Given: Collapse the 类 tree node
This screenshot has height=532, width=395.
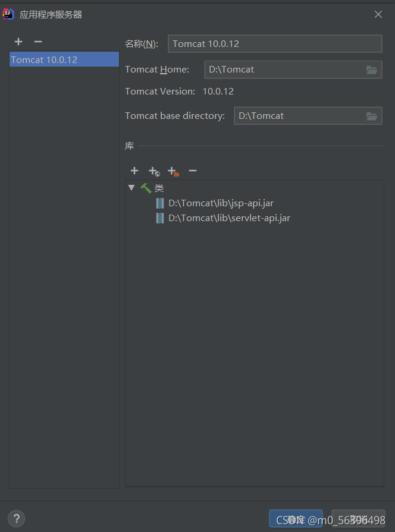Looking at the screenshot, I should pyautogui.click(x=131, y=188).
